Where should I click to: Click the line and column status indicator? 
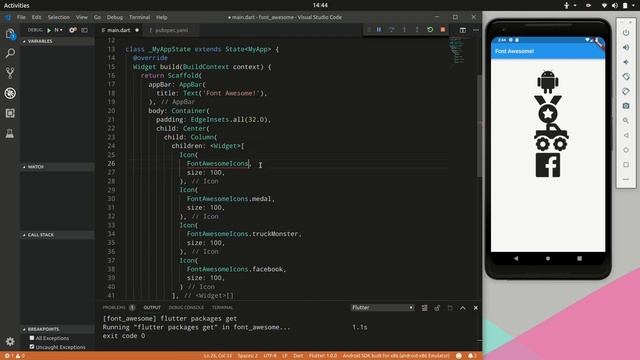click(218, 356)
